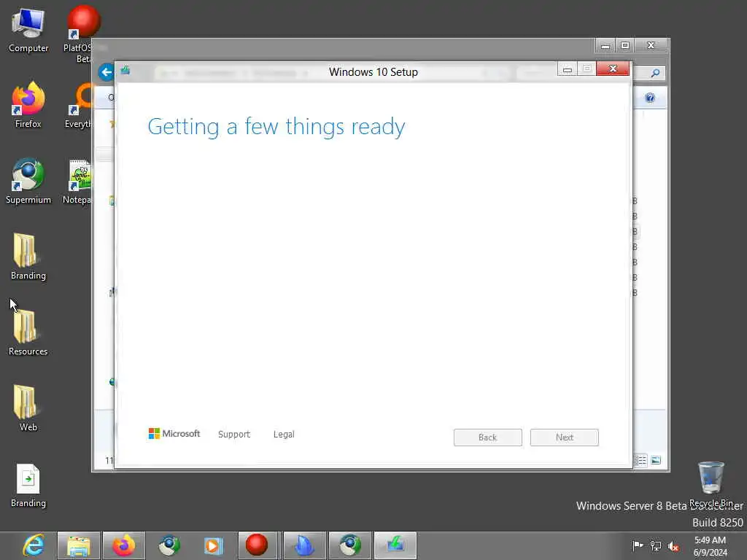The image size is (747, 560).
Task: Launch Firefox from the desktop shortcut
Action: click(28, 105)
